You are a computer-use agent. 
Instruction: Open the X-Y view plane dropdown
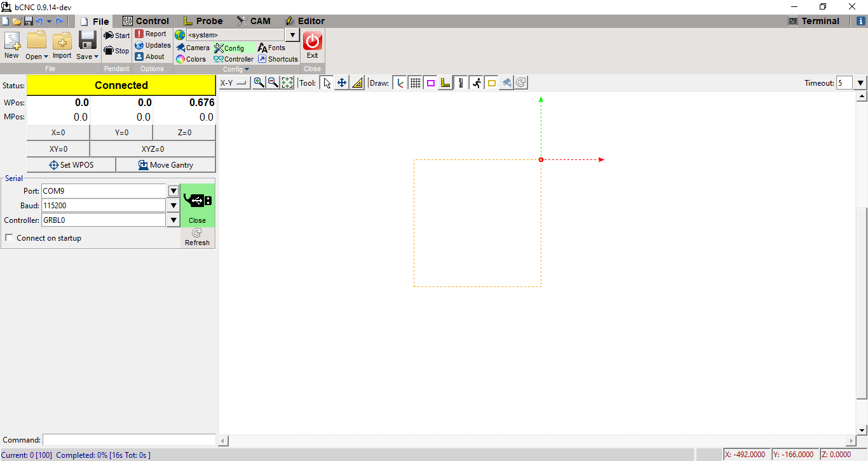coord(234,83)
